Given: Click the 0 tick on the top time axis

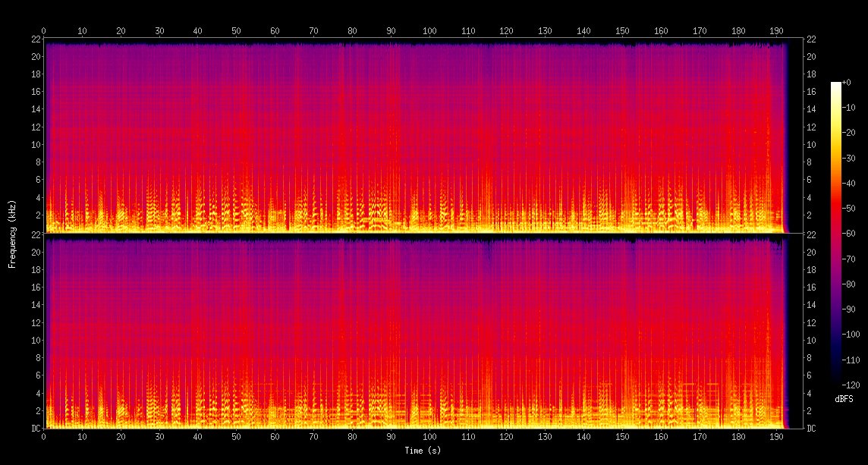Looking at the screenshot, I should click(x=43, y=31).
